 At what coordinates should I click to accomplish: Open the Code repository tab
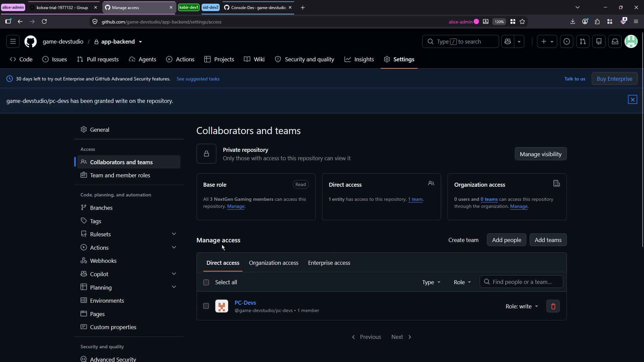(x=21, y=59)
